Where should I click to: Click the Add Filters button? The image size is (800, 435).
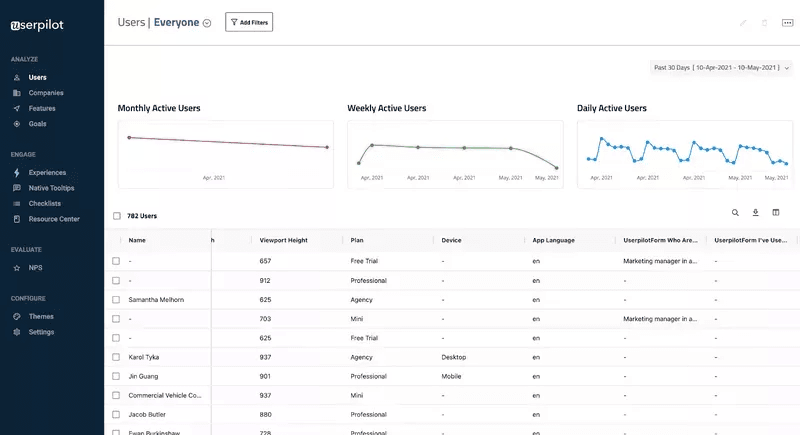pos(249,22)
